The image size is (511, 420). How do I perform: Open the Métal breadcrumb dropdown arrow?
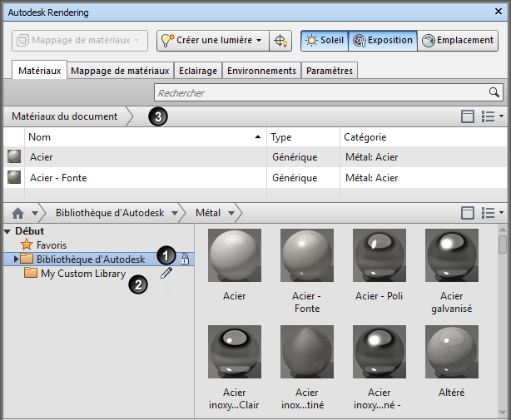tap(231, 213)
